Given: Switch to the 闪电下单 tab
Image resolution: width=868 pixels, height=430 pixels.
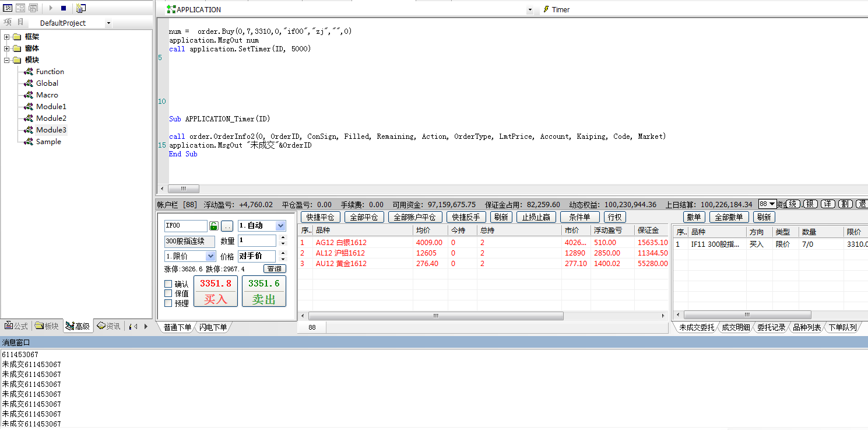Looking at the screenshot, I should [213, 327].
